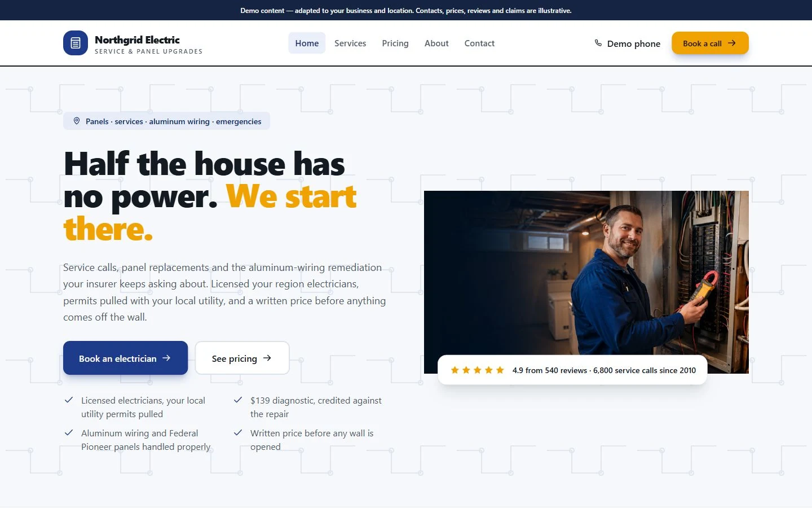The width and height of the screenshot is (812, 508).
Task: Click the checkmark beside Written price before
Action: (238, 432)
